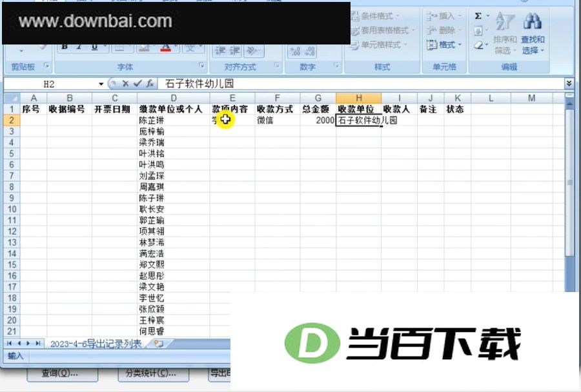Select the 2023-4-6导出记录列表 sheet tab
Screen dimensions: 581x392
(96, 344)
